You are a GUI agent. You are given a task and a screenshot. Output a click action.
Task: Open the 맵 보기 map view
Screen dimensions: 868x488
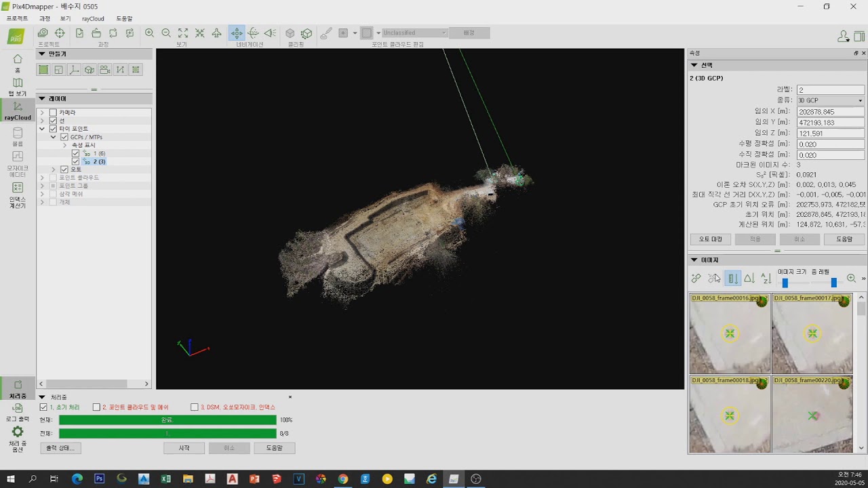[x=18, y=87]
